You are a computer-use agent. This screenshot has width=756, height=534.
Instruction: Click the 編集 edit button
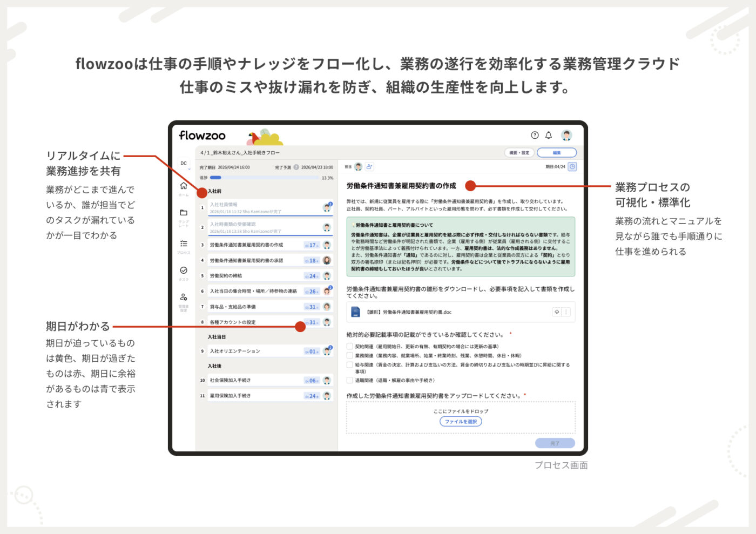tap(557, 153)
